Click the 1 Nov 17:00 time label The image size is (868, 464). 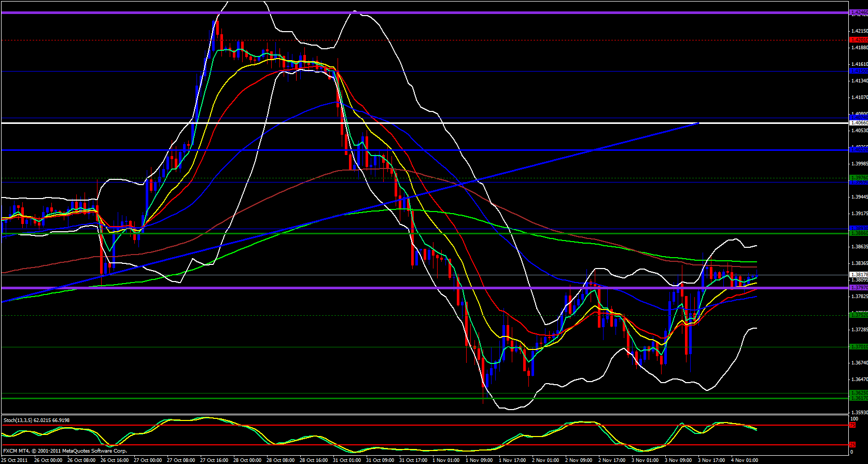point(512,460)
